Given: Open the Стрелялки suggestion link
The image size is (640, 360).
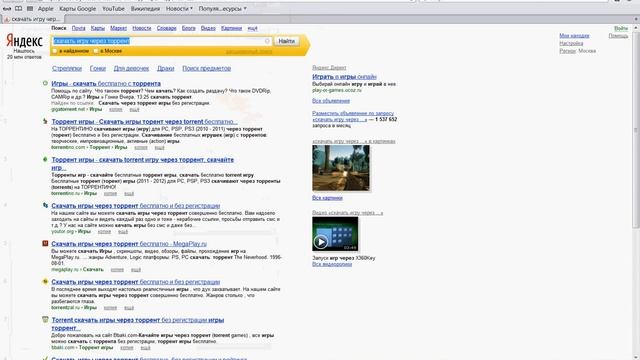Looking at the screenshot, I should tap(67, 68).
